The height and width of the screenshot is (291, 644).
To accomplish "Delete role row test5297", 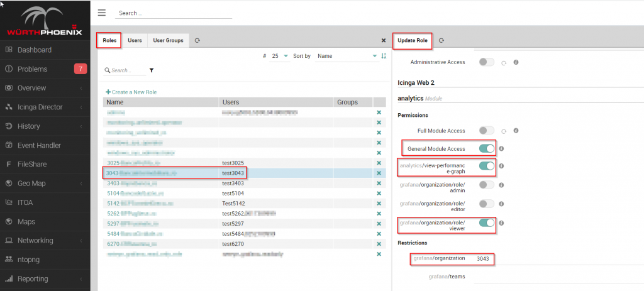I will 379,224.
